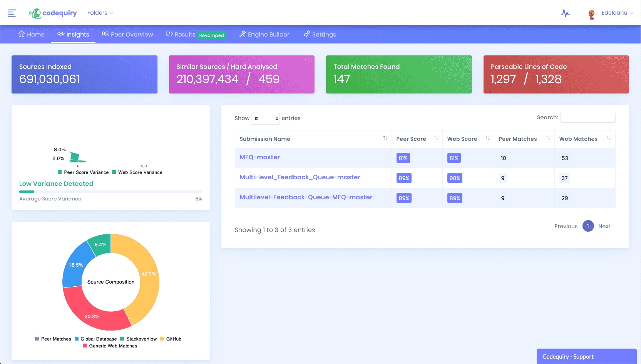Change the Show entries count selector
The width and height of the screenshot is (641, 364).
[265, 119]
